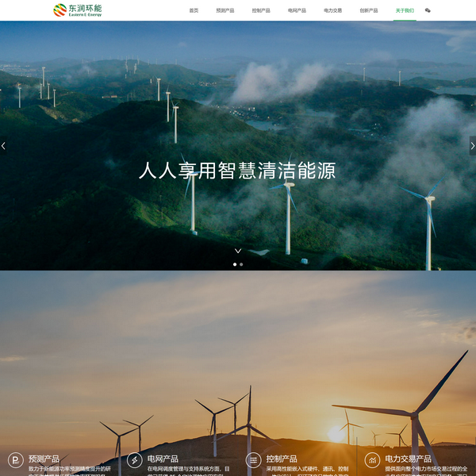Click the 电力交易产品 heading link
The height and width of the screenshot is (476, 476).
coord(408,459)
